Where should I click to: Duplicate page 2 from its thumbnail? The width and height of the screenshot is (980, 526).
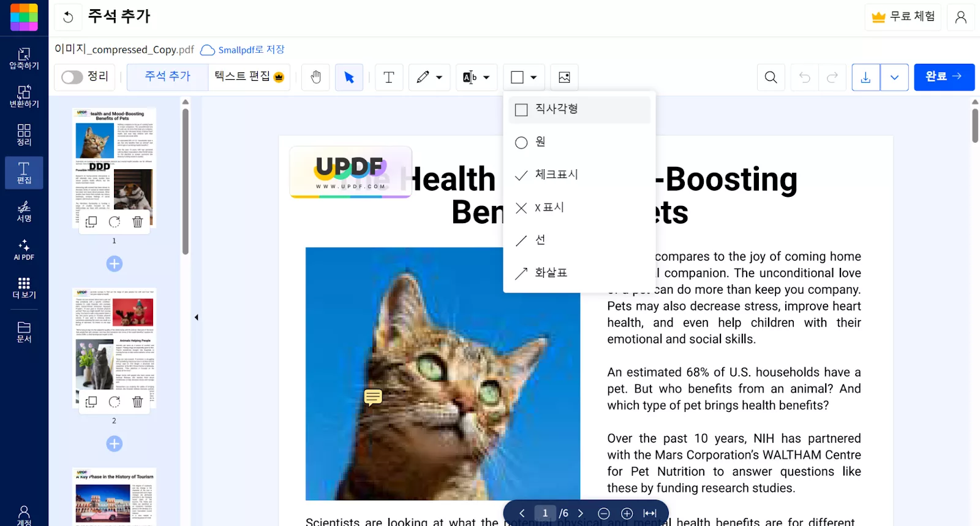pyautogui.click(x=91, y=402)
